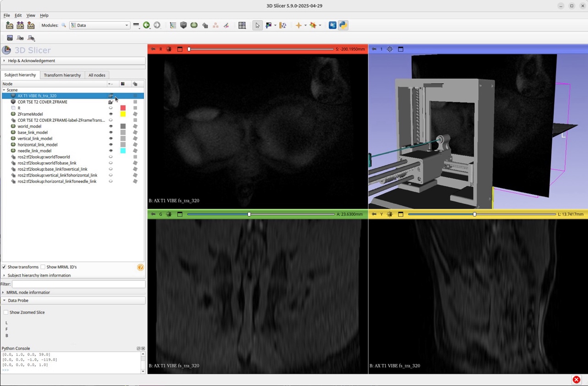Click cyan color swatch of needle_link_model
Viewport: 588px width, 386px height.
tap(123, 151)
